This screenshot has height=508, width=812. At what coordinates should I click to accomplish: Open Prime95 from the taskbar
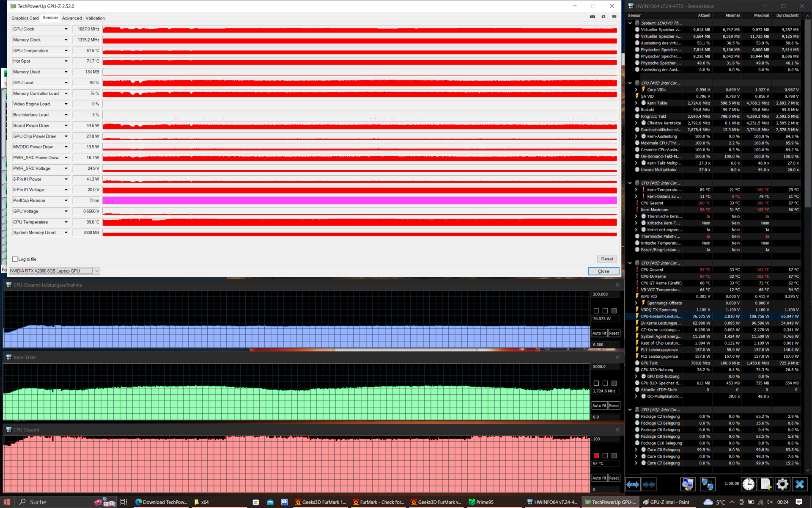tap(481, 502)
